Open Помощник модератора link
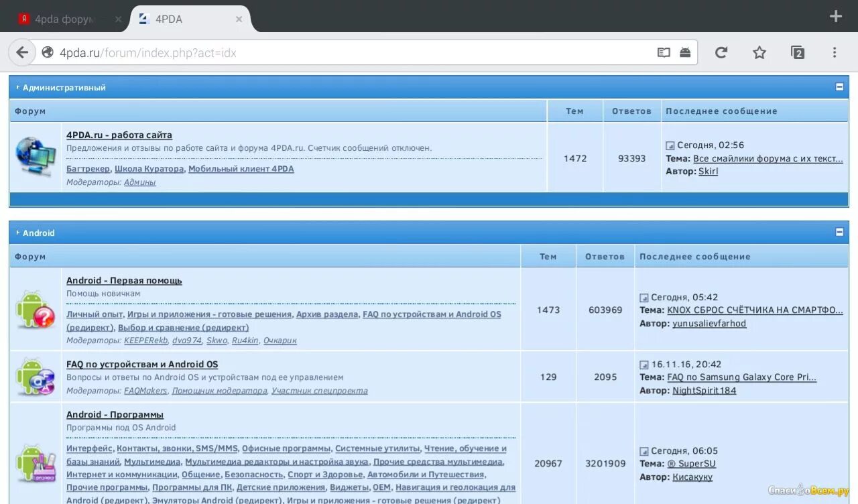 [219, 391]
